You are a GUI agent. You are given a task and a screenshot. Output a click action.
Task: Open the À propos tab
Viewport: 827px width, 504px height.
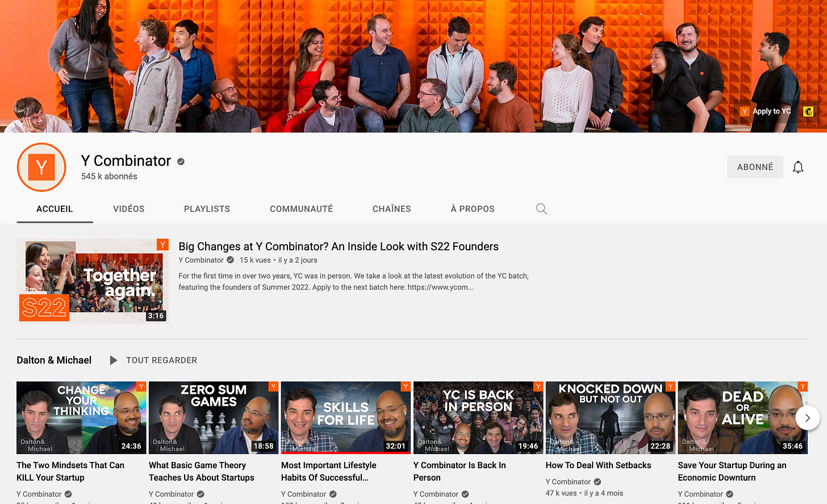pos(473,209)
